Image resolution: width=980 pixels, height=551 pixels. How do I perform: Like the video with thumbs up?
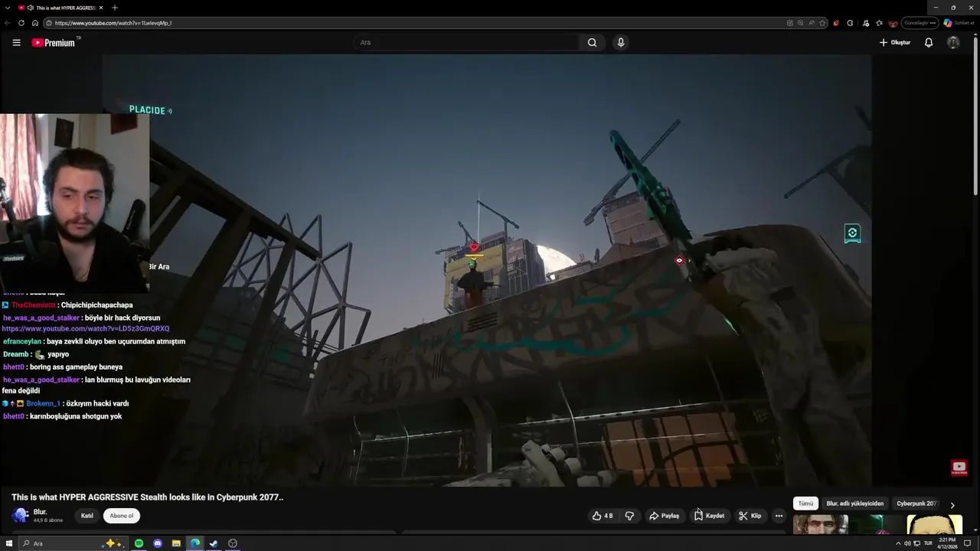603,516
